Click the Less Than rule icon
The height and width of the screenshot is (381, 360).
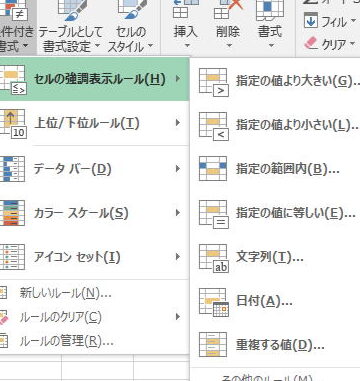click(x=214, y=126)
